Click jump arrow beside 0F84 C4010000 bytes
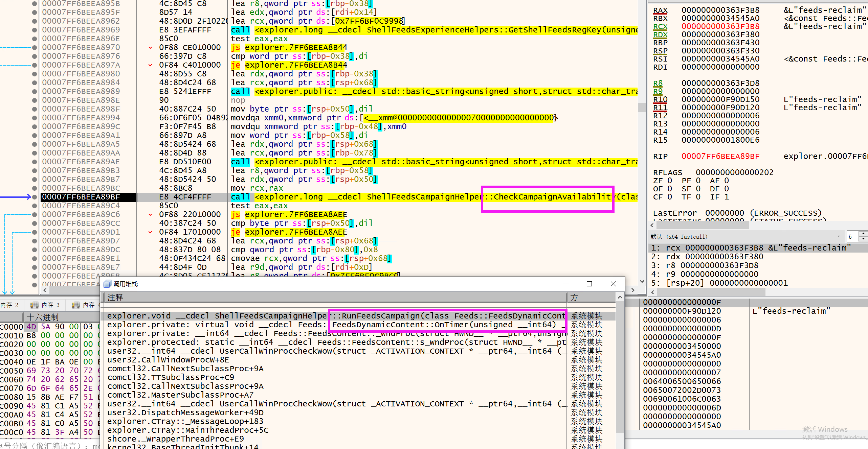The image size is (868, 449). 150,65
